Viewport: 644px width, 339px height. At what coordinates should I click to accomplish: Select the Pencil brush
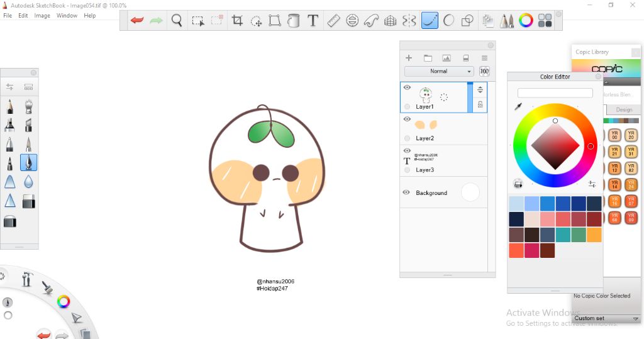point(10,106)
